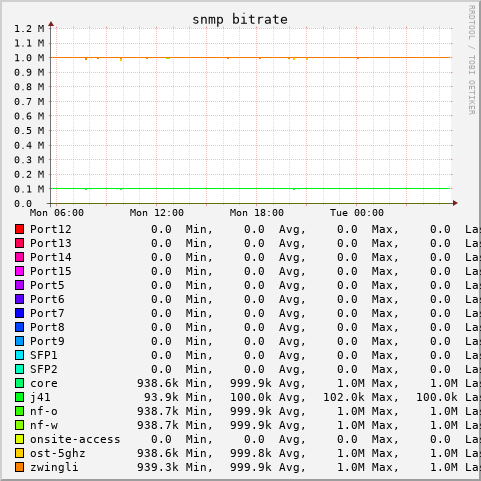The height and width of the screenshot is (481, 481).
Task: Click the 'snmp bitrate' graph title
Action: coord(240,19)
